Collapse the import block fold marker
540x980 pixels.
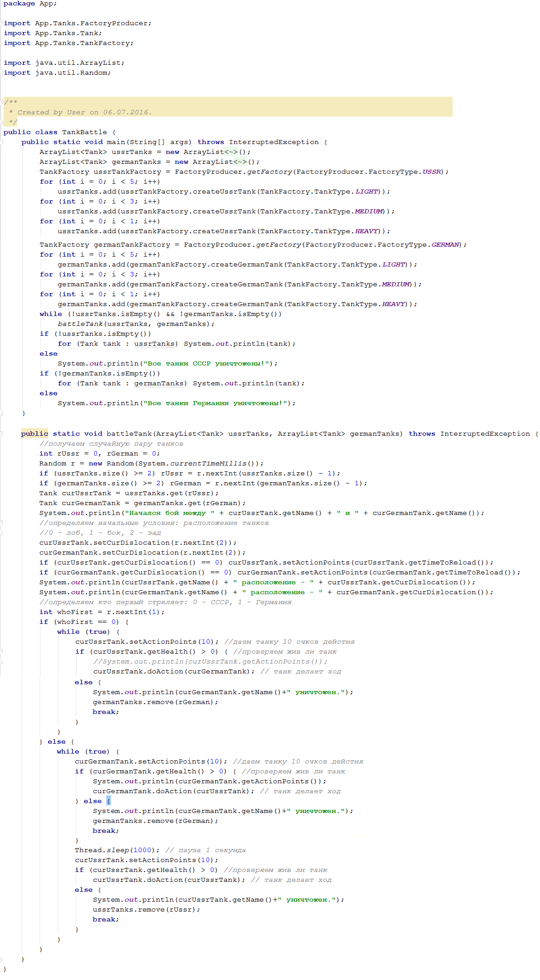coord(2,23)
